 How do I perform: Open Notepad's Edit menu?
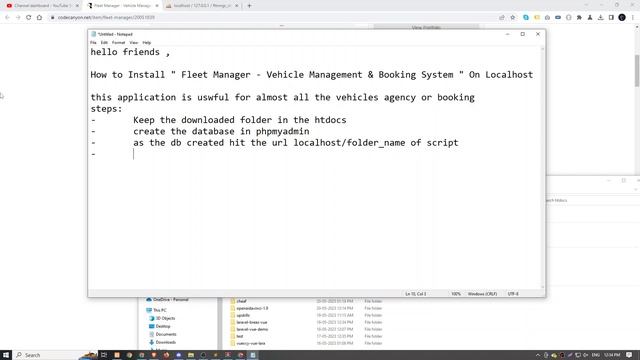point(104,42)
